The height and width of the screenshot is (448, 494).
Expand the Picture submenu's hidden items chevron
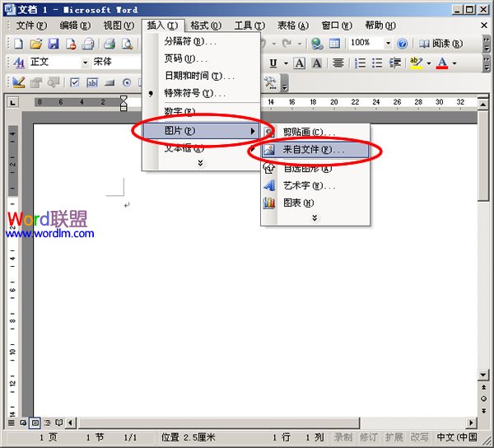(x=315, y=217)
